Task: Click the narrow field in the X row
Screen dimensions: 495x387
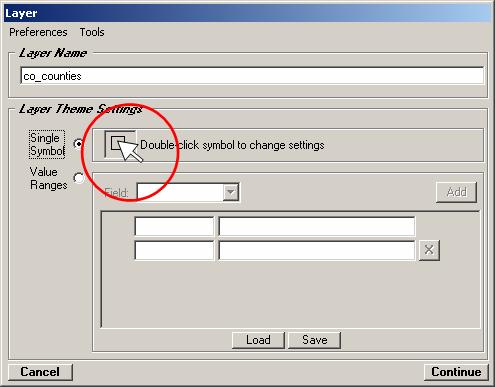Action: coord(174,250)
